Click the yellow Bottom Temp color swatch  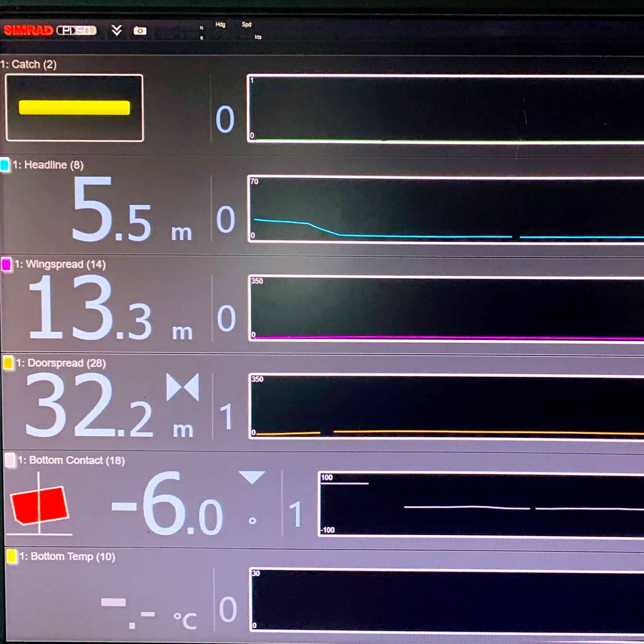(x=11, y=556)
